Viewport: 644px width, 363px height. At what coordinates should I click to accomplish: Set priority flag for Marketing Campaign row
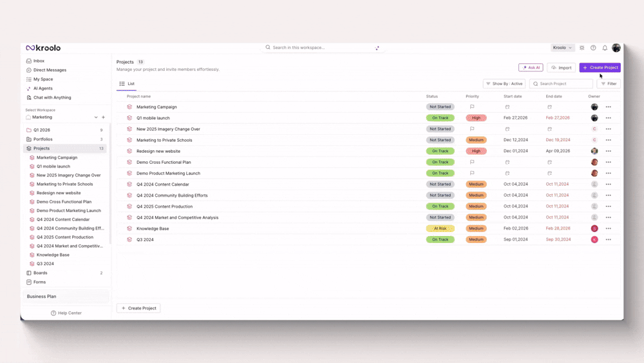(472, 107)
